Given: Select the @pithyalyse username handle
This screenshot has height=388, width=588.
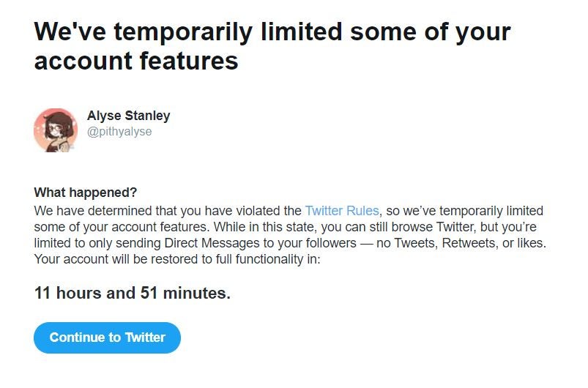Looking at the screenshot, I should [x=119, y=132].
